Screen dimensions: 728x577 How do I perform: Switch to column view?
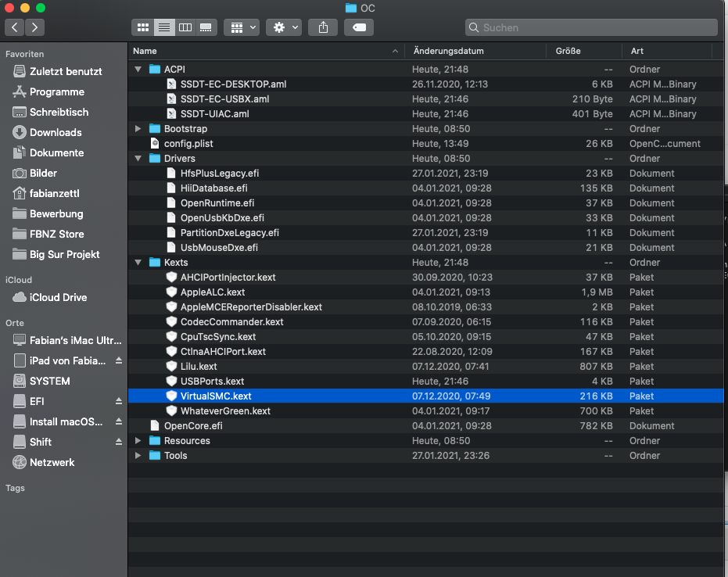[185, 27]
